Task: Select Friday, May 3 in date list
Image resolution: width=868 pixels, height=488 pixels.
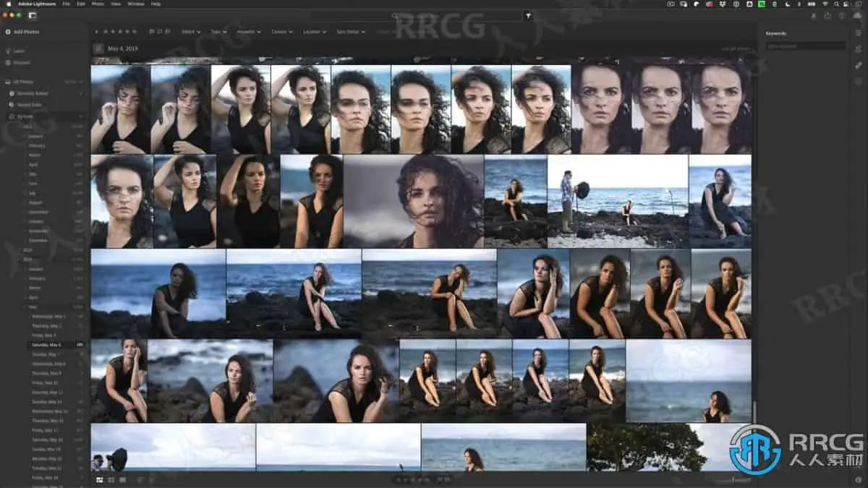Action: pos(45,335)
